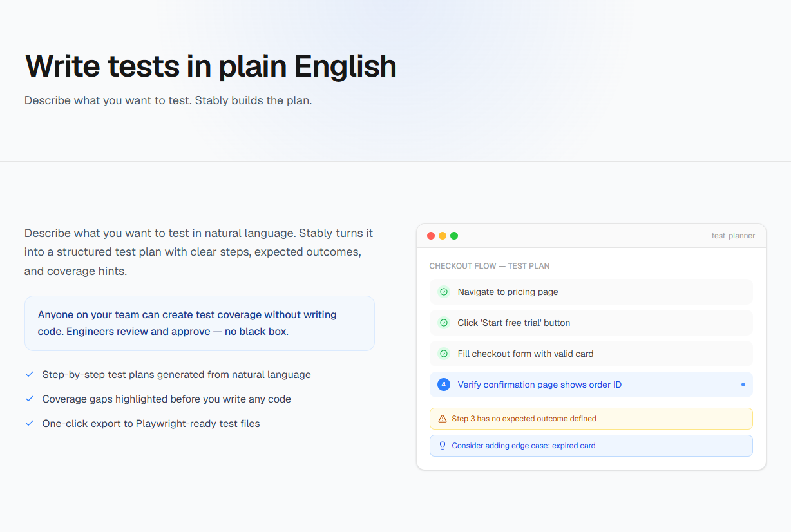Click the test-planner window title label

point(733,236)
